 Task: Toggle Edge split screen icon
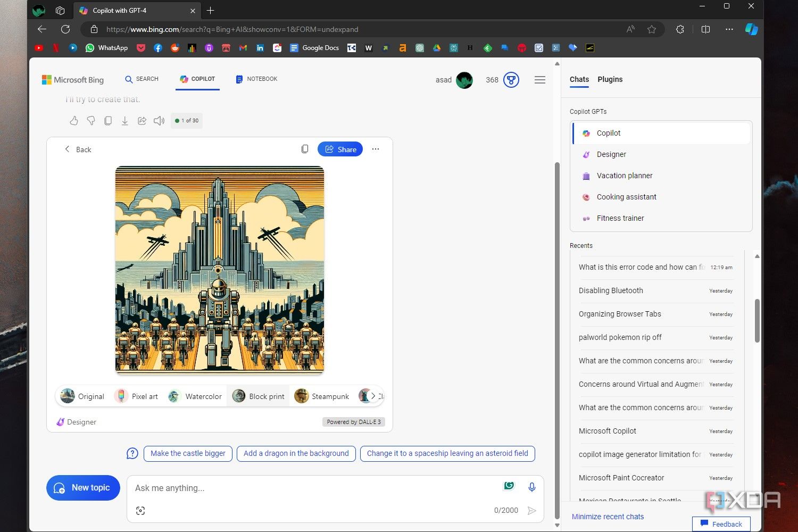[705, 29]
